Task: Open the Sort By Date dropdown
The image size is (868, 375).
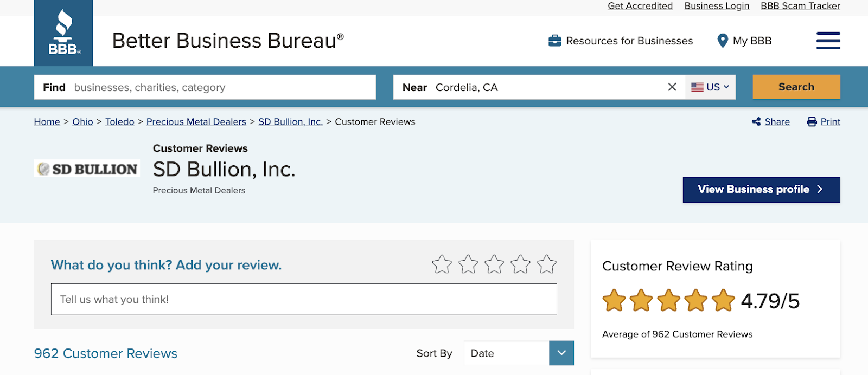Action: [519, 353]
